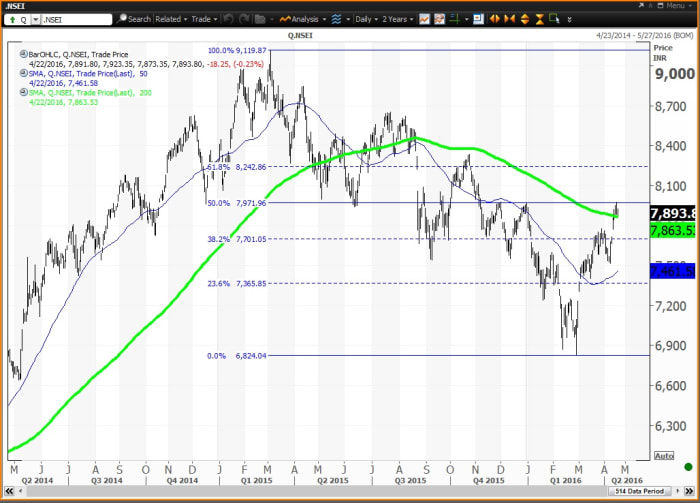Click the Q1 2015 quarter label
The width and height of the screenshot is (700, 503).
click(x=256, y=481)
